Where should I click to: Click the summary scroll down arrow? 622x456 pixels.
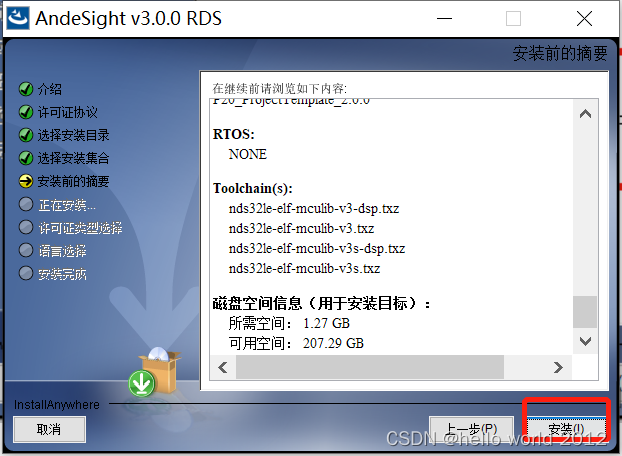pos(585,341)
